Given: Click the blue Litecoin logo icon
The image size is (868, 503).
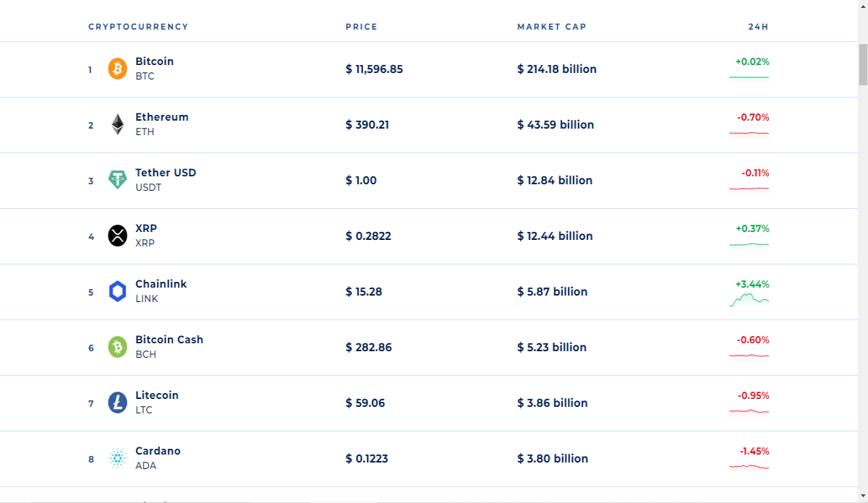Looking at the screenshot, I should tap(117, 403).
